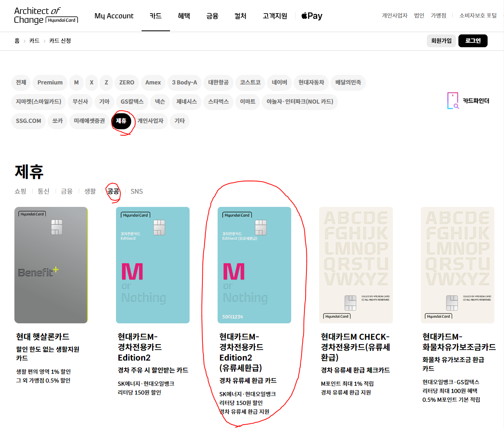Select the 기타 filter chip
The height and width of the screenshot is (429, 504).
click(180, 121)
